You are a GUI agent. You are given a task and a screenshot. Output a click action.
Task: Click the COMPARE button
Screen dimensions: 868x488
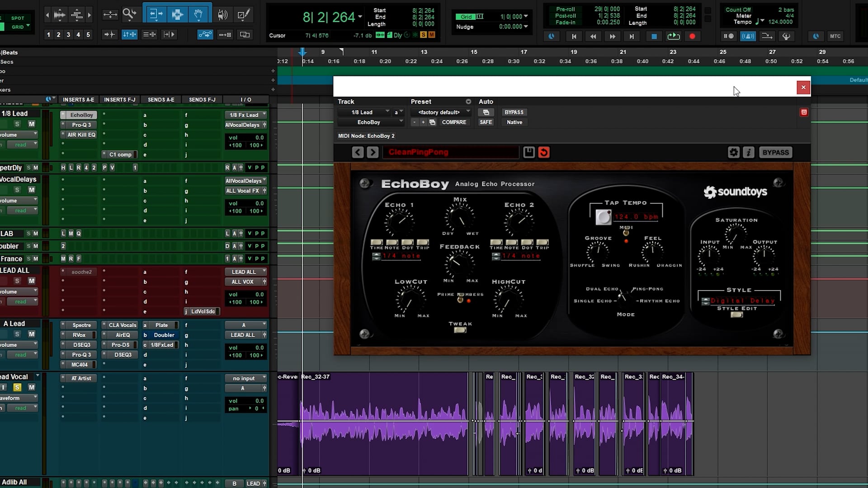454,122
